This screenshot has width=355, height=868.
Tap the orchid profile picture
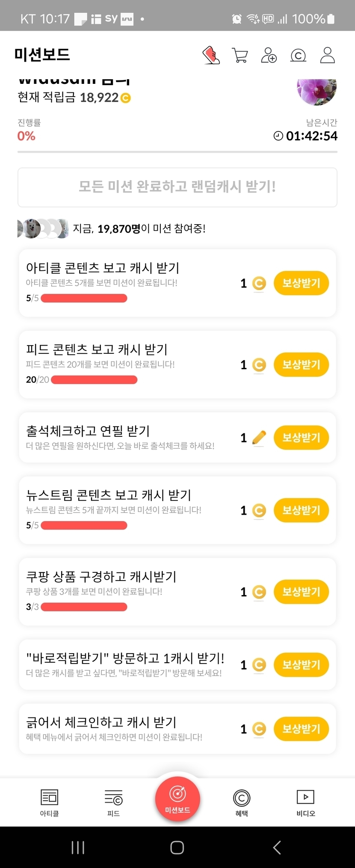pyautogui.click(x=317, y=91)
